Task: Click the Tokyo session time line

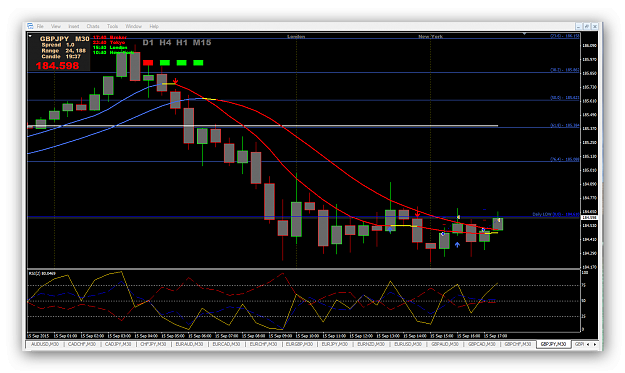Action: pyautogui.click(x=109, y=43)
